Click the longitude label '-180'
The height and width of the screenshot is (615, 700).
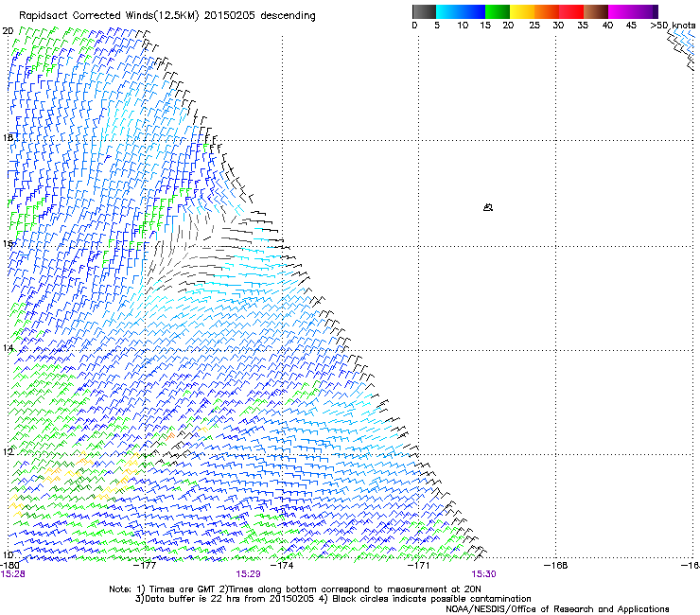[x=9, y=566]
